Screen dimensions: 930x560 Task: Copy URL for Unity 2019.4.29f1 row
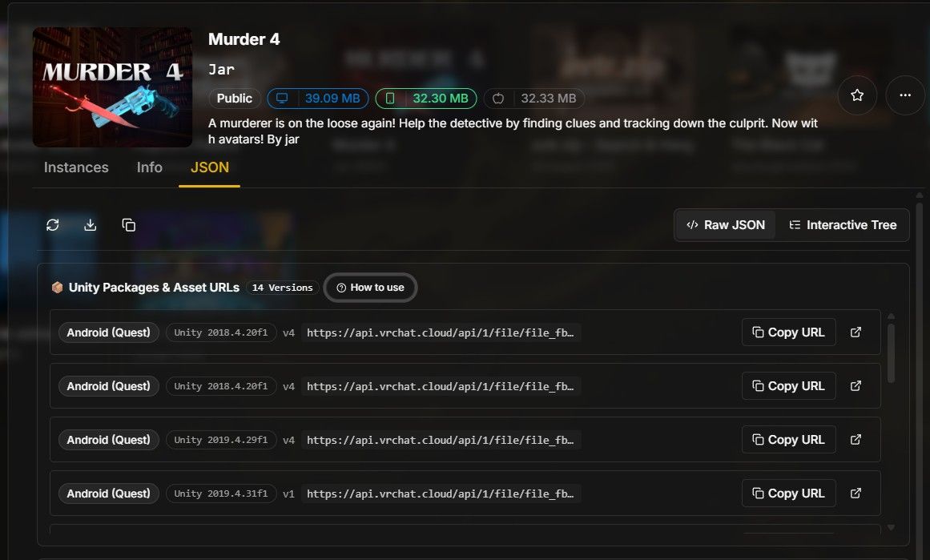(788, 440)
